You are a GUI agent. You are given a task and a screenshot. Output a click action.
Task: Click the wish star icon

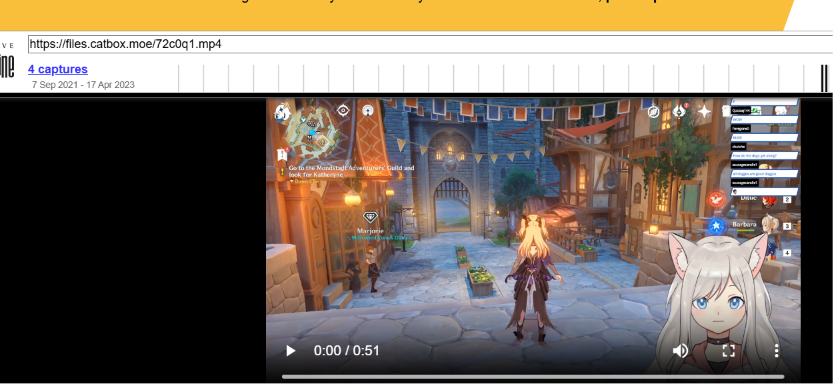[704, 112]
